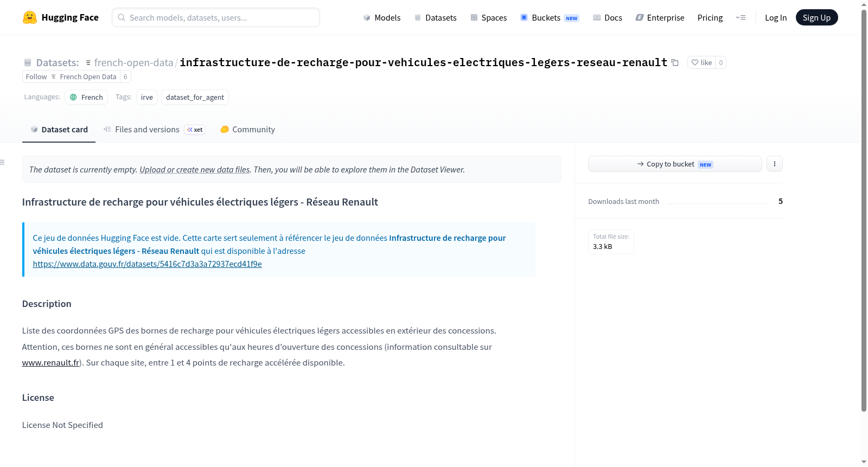Open Upload or create new data files link

click(195, 170)
